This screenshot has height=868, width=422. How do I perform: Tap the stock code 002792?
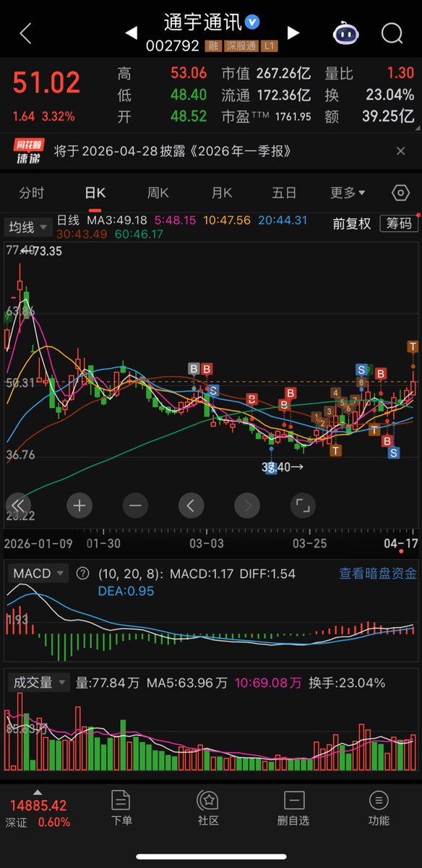(174, 46)
